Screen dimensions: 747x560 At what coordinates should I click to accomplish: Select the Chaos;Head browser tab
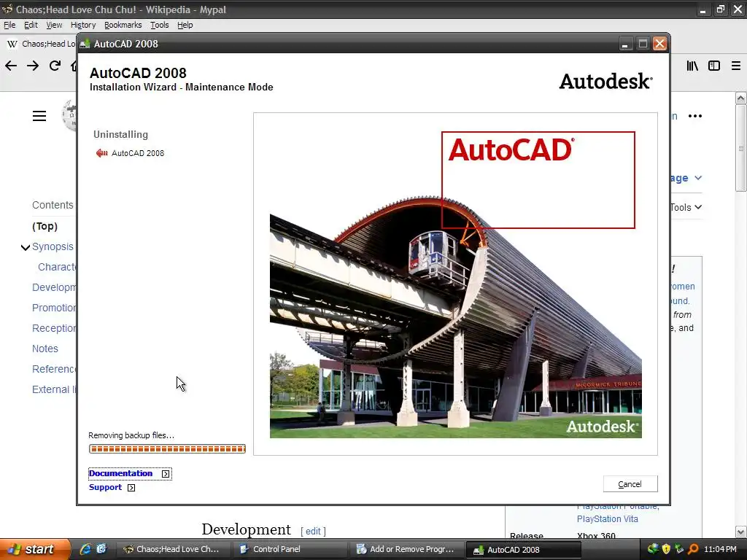click(41, 44)
